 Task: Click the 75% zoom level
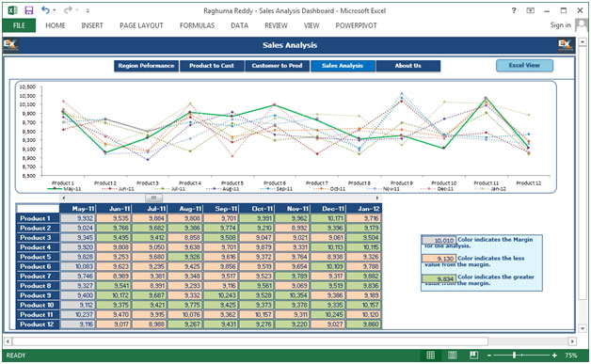tap(570, 356)
